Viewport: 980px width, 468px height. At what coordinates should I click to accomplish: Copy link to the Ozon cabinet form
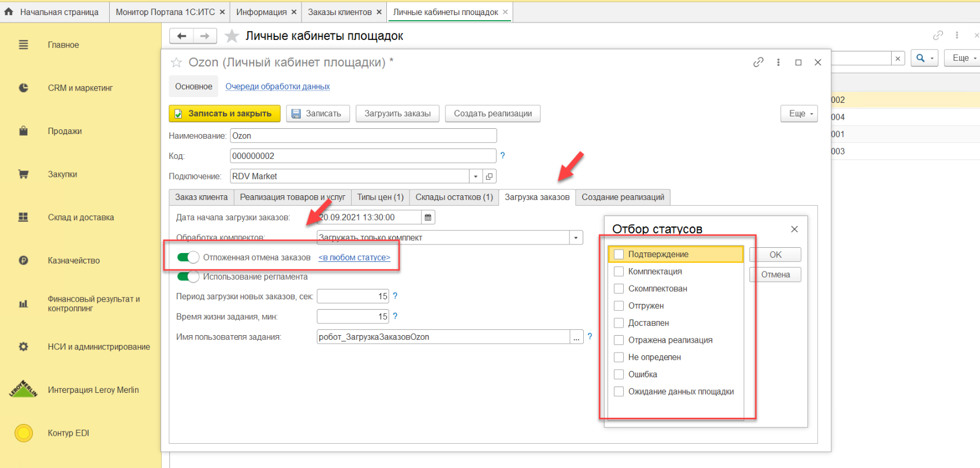point(758,62)
